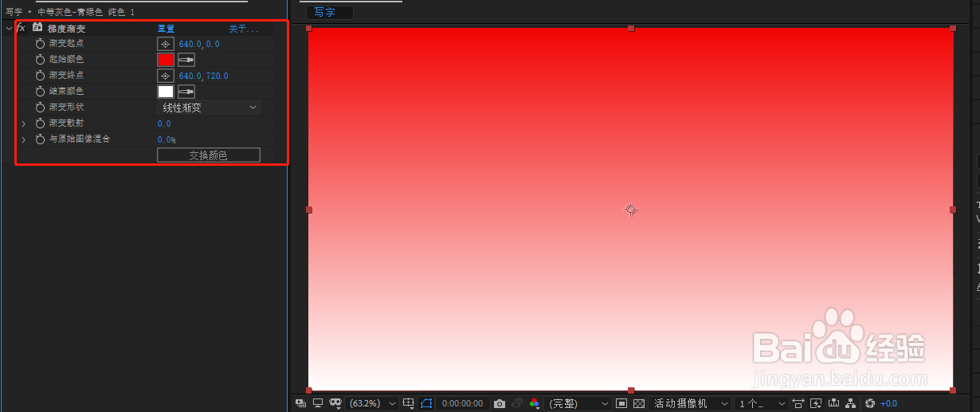The image size is (980, 412).
Task: Open the 活动摄像机 camera view dropdown
Action: [691, 404]
